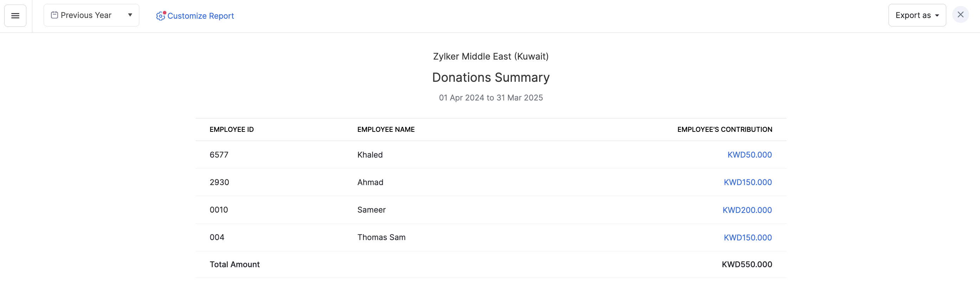Click the dropdown arrow beside Previous Year

coord(130,15)
